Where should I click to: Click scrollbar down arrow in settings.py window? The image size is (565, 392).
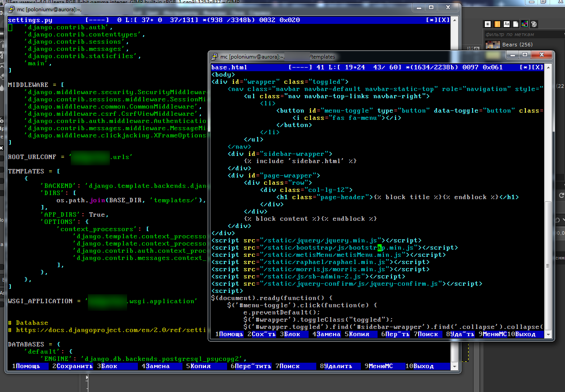coord(455,366)
